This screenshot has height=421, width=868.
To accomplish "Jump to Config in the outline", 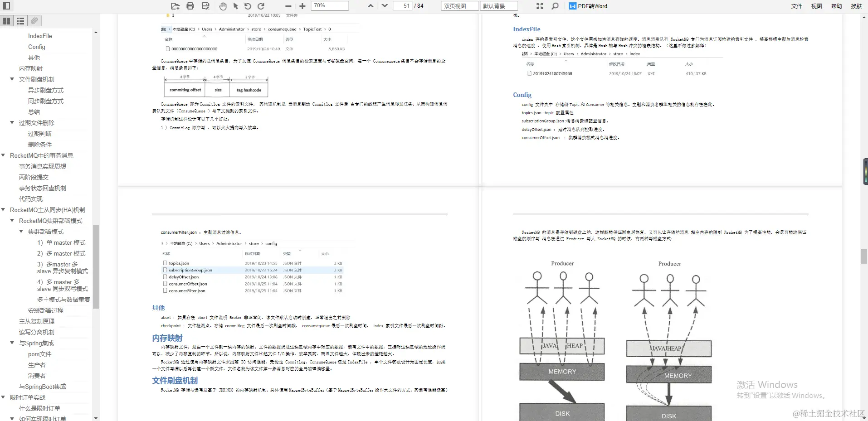I will (x=37, y=47).
